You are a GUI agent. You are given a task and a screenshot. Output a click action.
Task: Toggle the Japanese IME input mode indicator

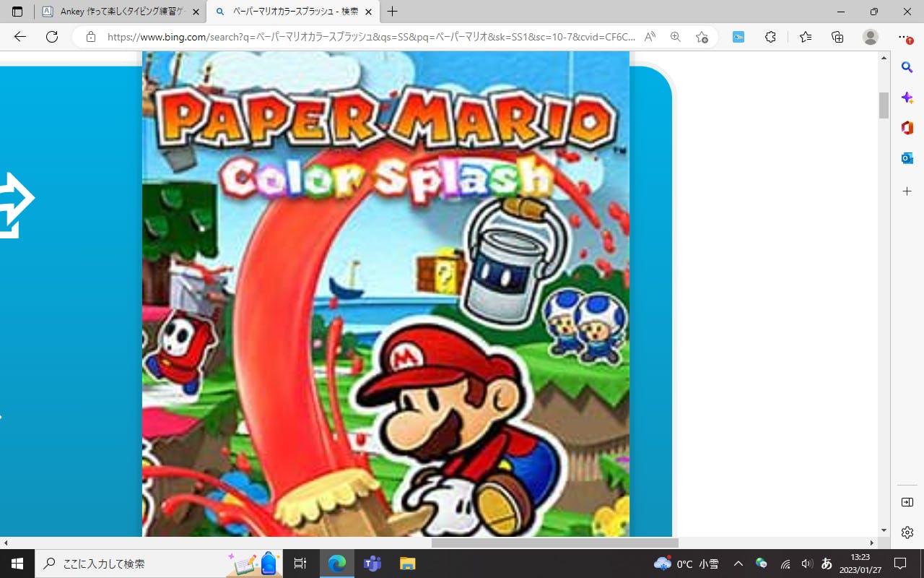pyautogui.click(x=827, y=564)
